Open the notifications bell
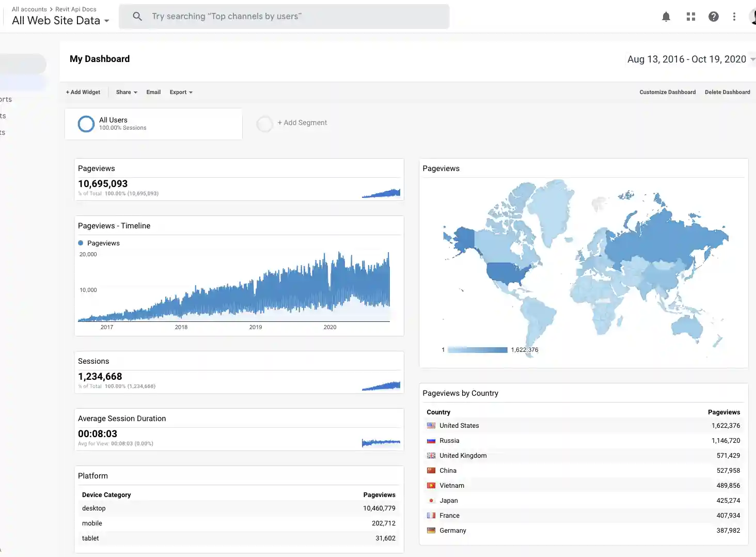Viewport: 756px width, 557px height. click(666, 16)
